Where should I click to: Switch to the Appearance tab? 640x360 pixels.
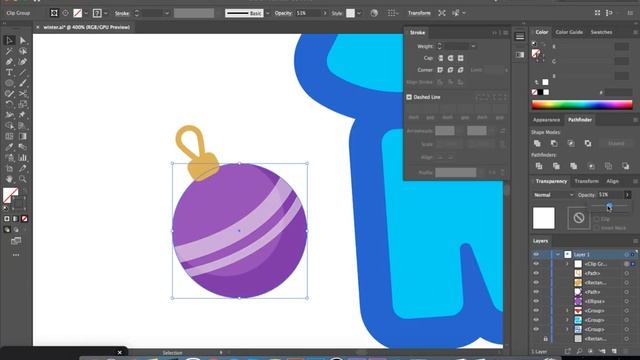point(546,120)
